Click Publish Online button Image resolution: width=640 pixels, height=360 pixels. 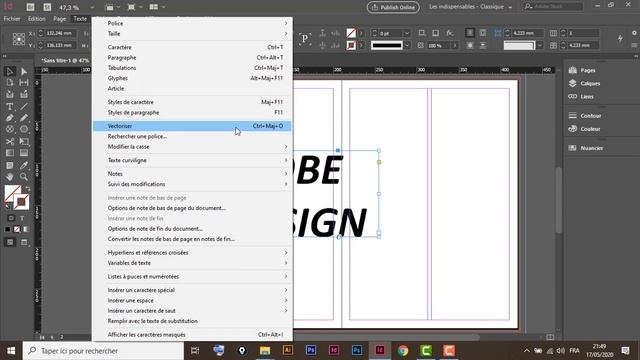pyautogui.click(x=393, y=7)
